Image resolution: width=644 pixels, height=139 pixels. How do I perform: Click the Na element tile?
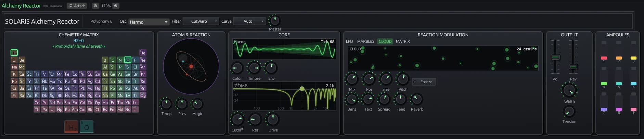coord(14,67)
